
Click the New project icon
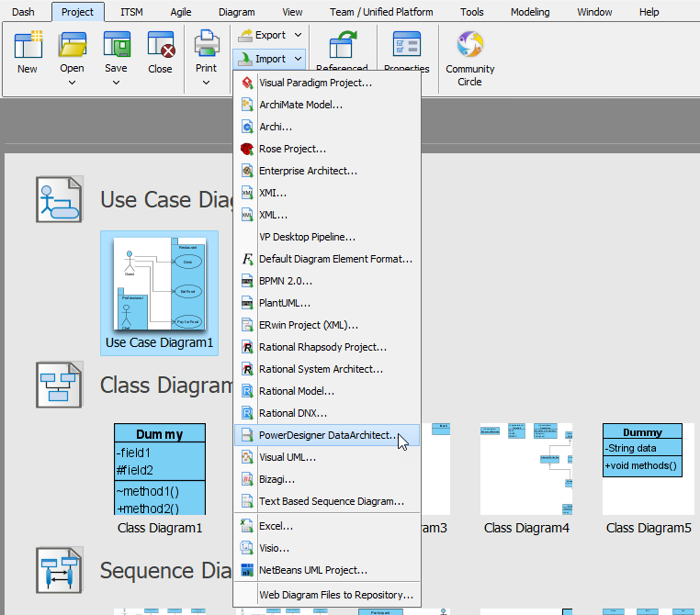[x=28, y=44]
